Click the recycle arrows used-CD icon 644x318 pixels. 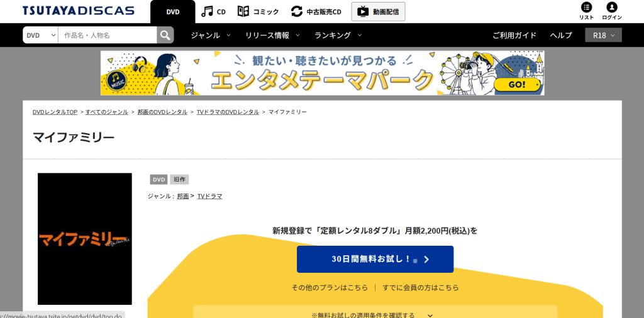click(297, 11)
